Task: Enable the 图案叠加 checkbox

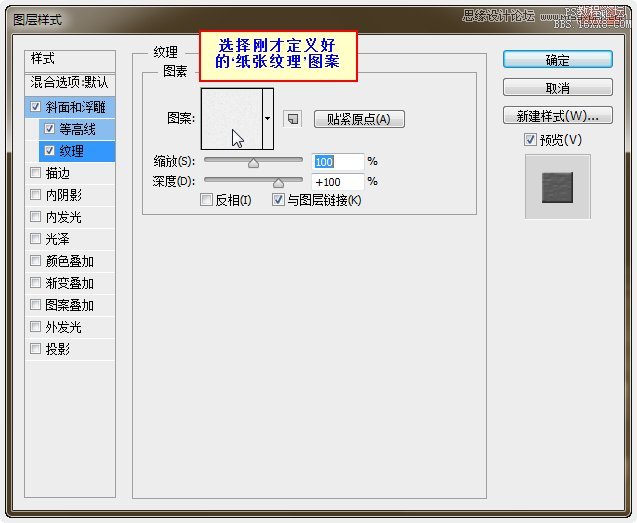Action: click(35, 304)
